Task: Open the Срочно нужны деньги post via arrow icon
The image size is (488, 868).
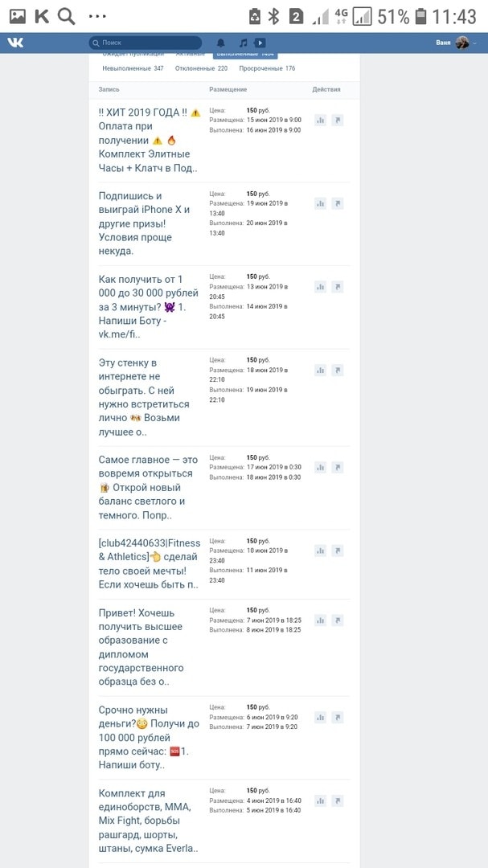Action: tap(338, 717)
